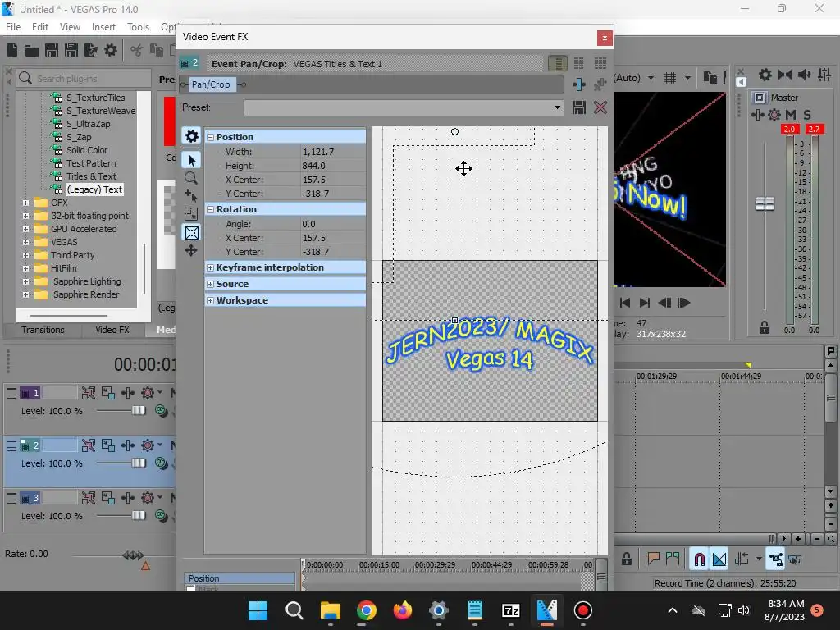
Task: Open Firefox from the Windows taskbar
Action: (402, 610)
